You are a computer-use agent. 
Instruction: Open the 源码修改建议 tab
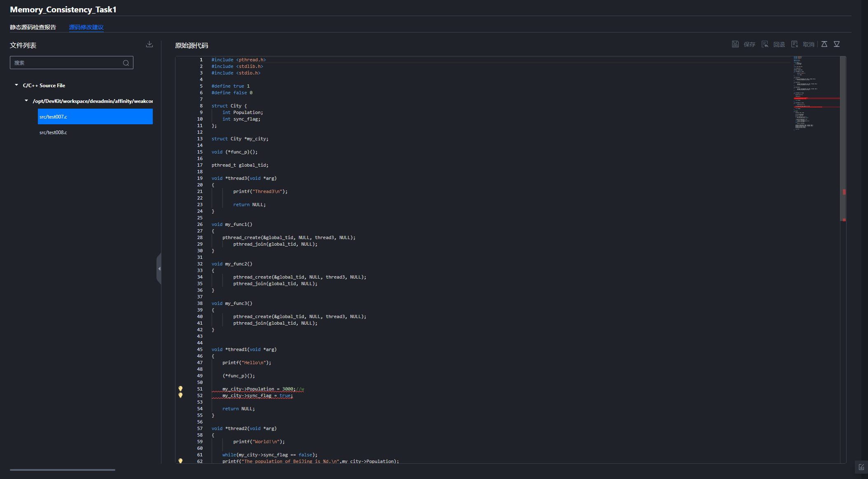86,27
